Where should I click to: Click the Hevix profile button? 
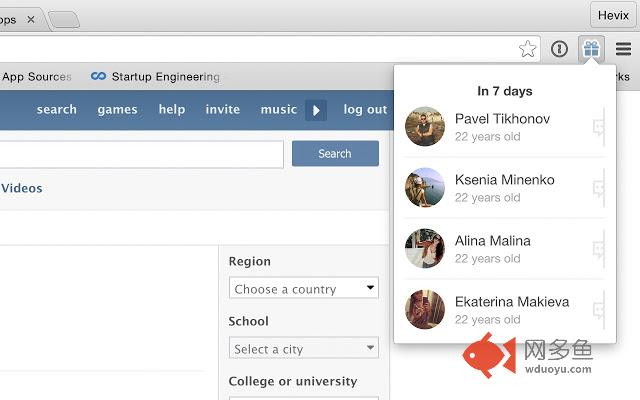click(x=613, y=15)
